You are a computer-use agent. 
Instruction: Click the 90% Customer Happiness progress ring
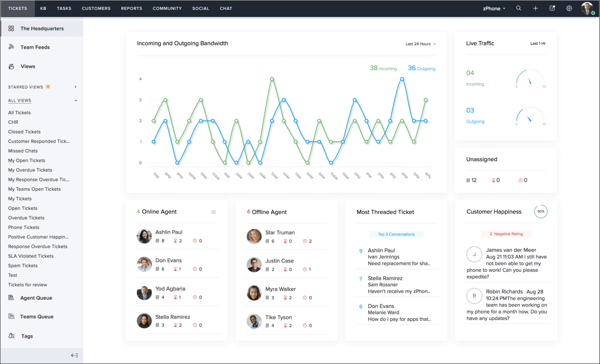tap(540, 211)
